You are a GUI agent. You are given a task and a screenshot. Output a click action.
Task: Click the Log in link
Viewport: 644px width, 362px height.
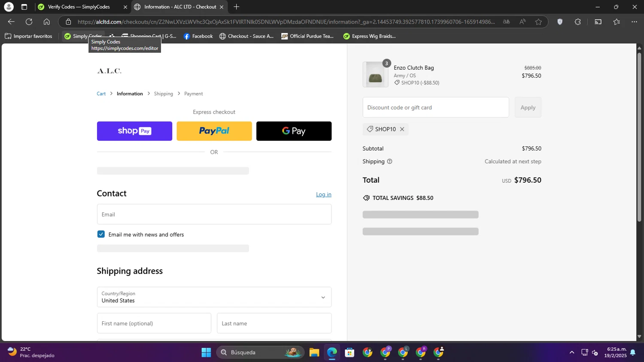324,194
